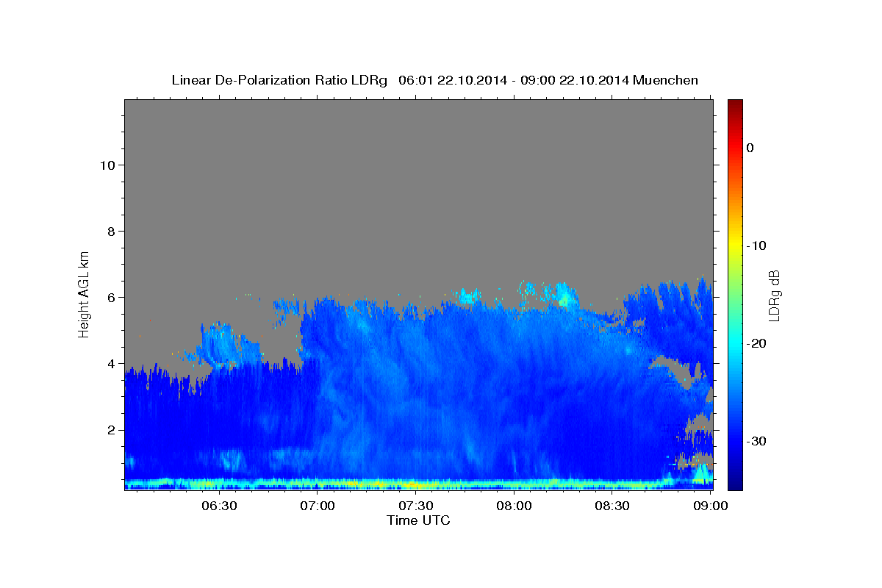Image resolution: width=882 pixels, height=588 pixels.
Task: Click the height tick label 8
Action: [110, 231]
